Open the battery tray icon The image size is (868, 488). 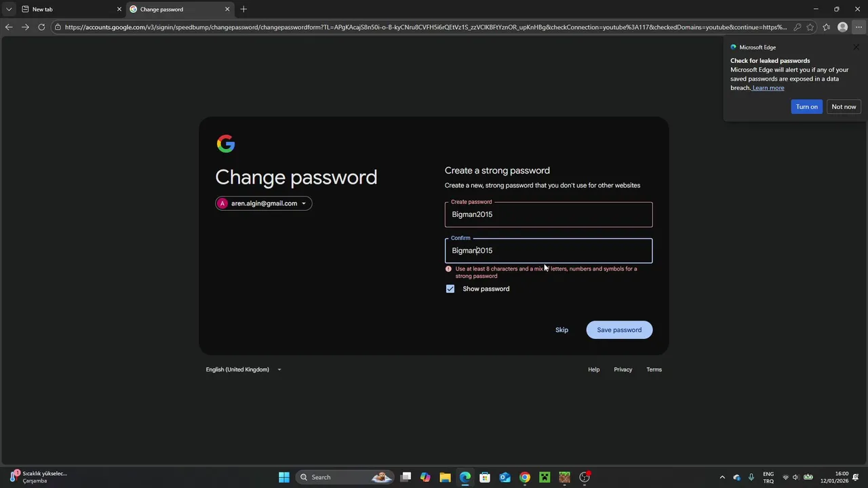point(808,477)
